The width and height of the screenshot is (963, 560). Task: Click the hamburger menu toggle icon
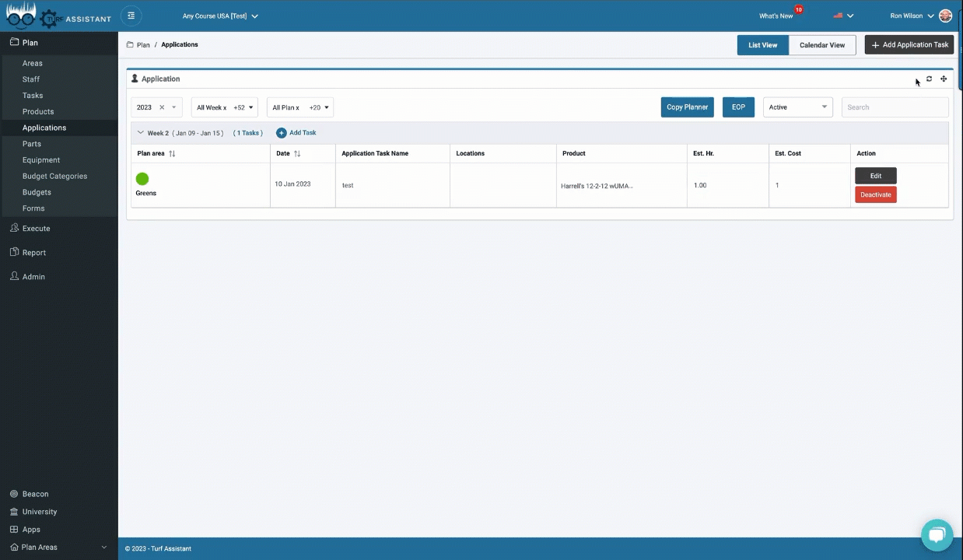pyautogui.click(x=131, y=16)
